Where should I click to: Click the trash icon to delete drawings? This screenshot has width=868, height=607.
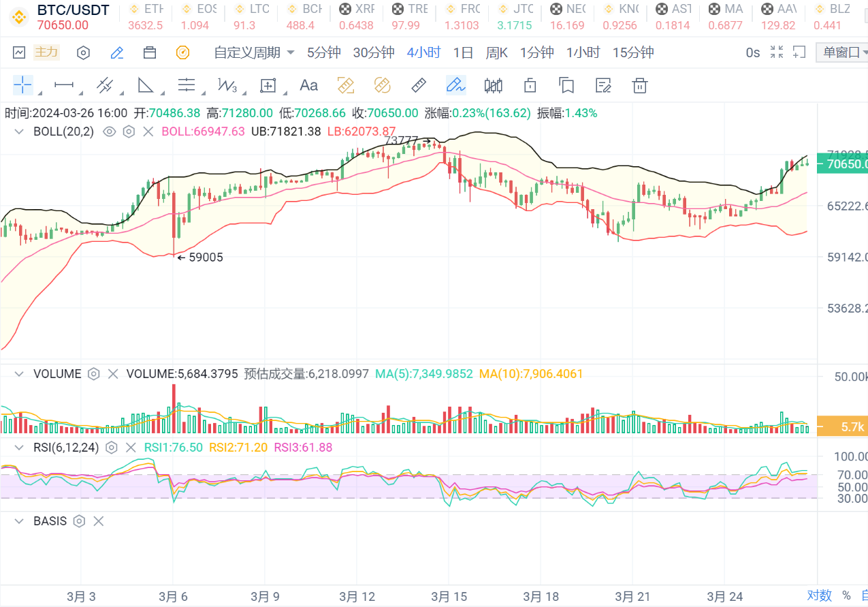[x=639, y=85]
